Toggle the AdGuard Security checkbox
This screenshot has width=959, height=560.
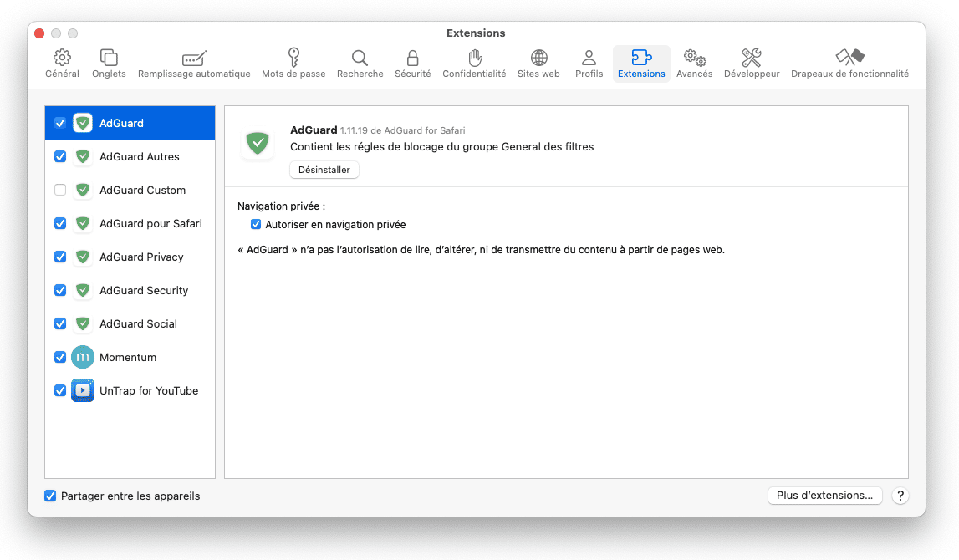(60, 290)
